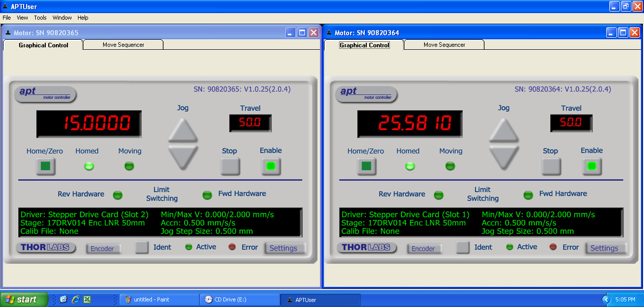Switch to Move Sequencer tab in left window

click(123, 45)
